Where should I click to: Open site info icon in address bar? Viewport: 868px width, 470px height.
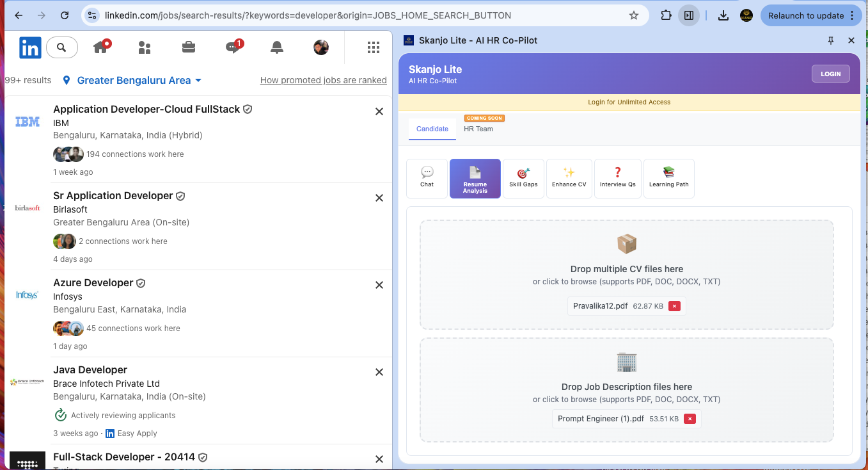pos(92,15)
